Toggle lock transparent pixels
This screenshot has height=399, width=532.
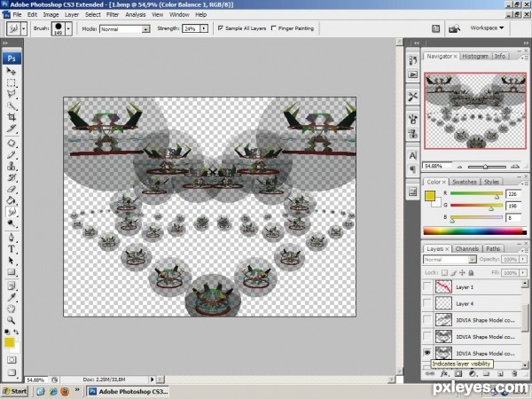point(444,273)
